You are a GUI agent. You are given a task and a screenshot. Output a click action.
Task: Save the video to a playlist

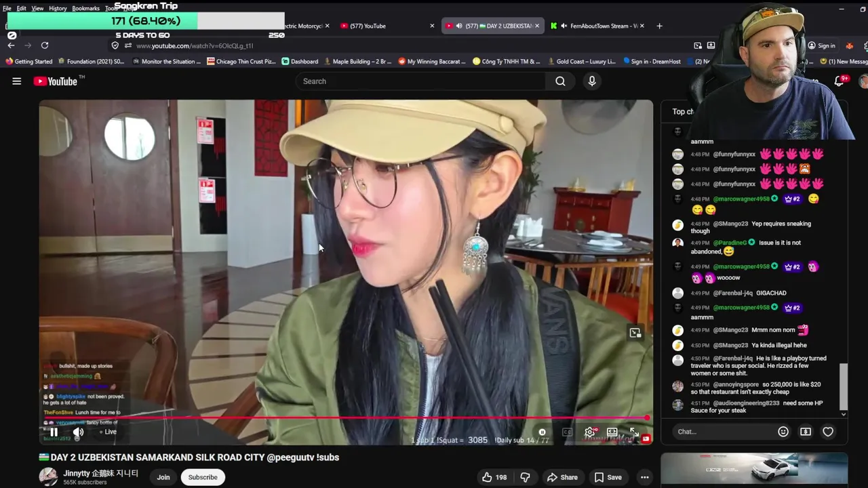[608, 477]
